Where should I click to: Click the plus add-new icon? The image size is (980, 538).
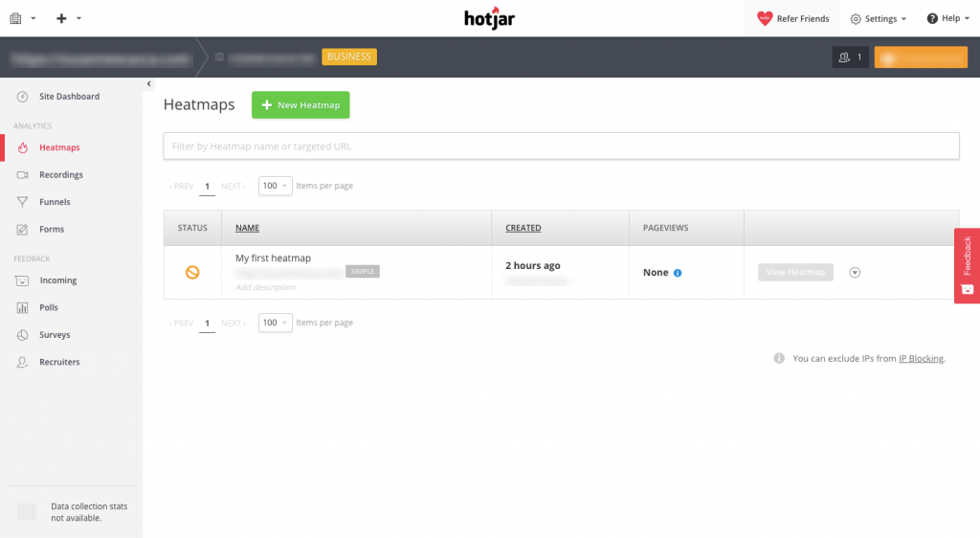pyautogui.click(x=61, y=19)
